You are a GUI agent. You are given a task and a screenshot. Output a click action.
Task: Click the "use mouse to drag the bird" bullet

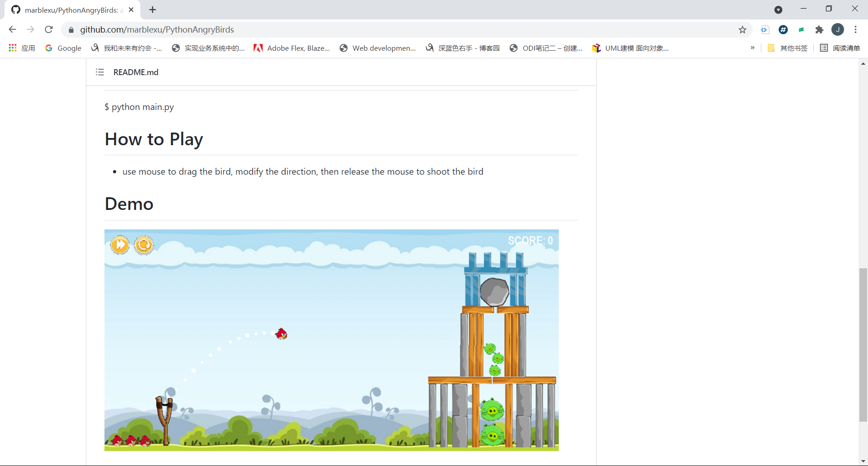point(303,171)
